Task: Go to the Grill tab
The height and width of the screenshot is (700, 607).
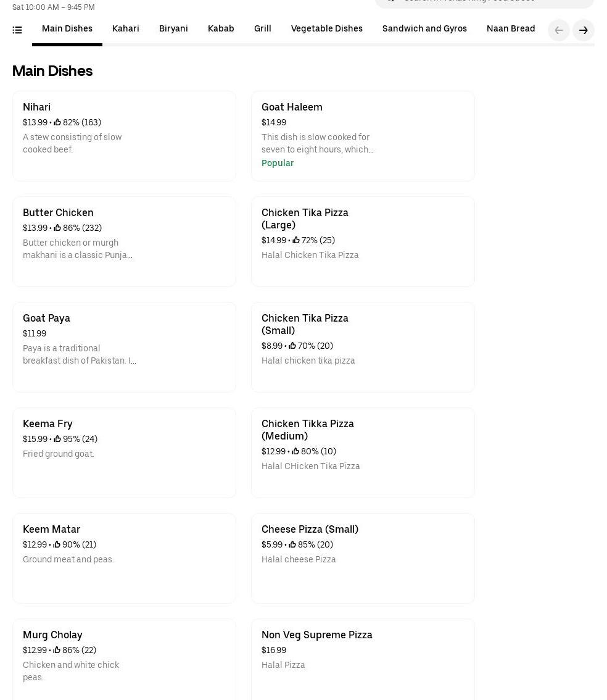Action: (262, 29)
